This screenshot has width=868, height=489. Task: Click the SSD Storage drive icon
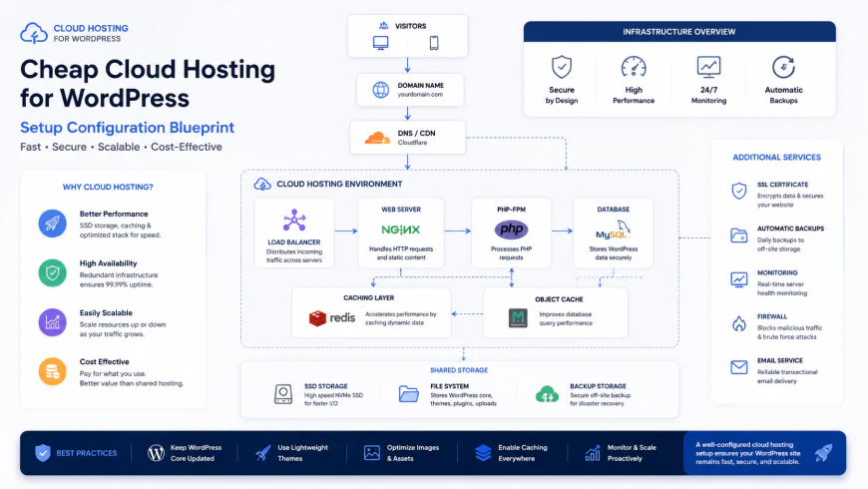click(283, 394)
